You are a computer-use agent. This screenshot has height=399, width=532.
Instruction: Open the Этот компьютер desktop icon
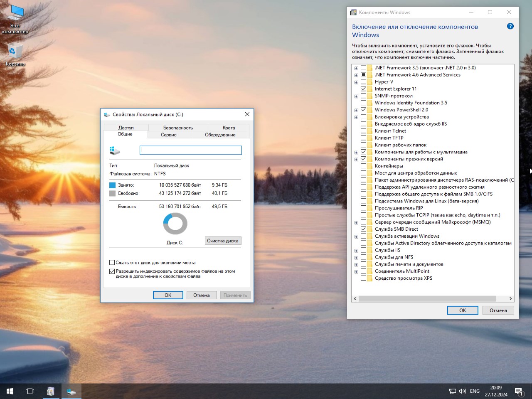[x=15, y=15]
